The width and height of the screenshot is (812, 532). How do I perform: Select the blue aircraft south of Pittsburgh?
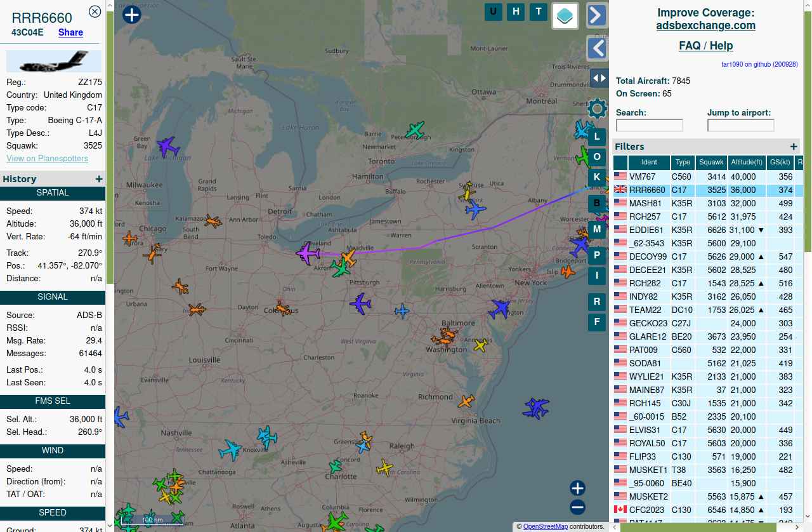tap(360, 303)
